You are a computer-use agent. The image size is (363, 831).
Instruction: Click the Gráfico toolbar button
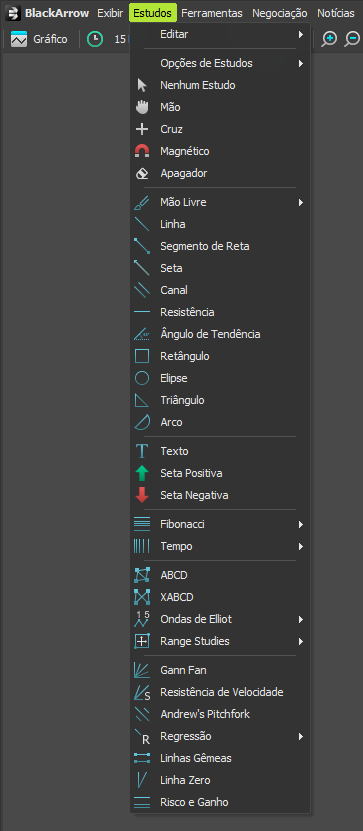39,39
